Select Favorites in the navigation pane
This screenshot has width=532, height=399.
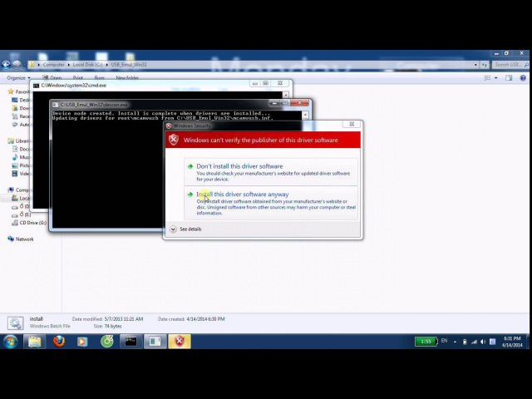click(x=18, y=91)
